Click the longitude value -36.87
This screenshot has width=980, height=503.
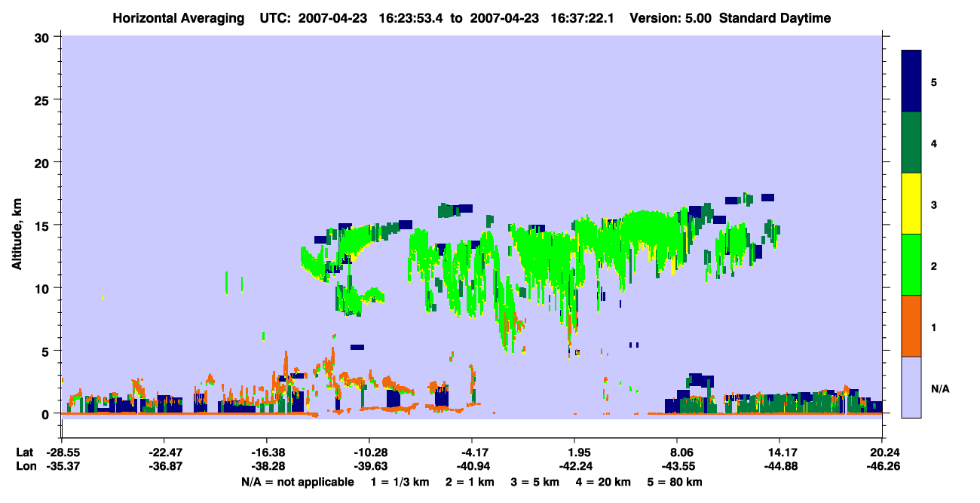click(x=164, y=466)
